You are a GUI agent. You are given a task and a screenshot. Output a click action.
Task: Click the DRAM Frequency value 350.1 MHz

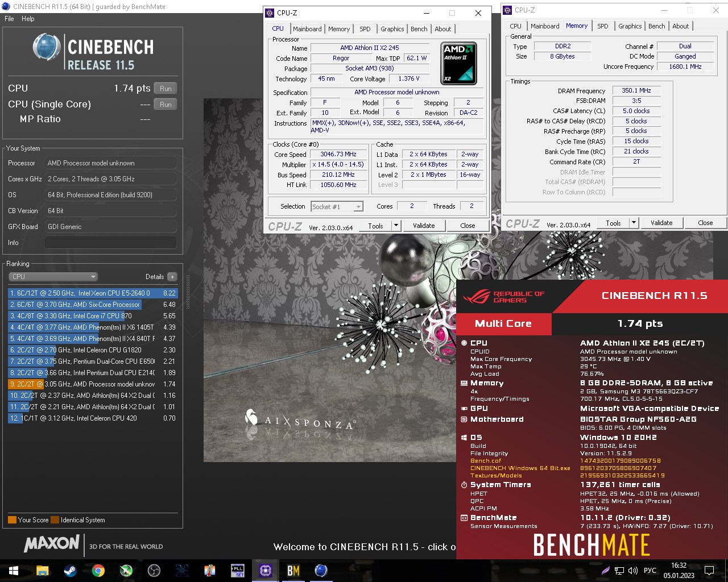(x=636, y=90)
